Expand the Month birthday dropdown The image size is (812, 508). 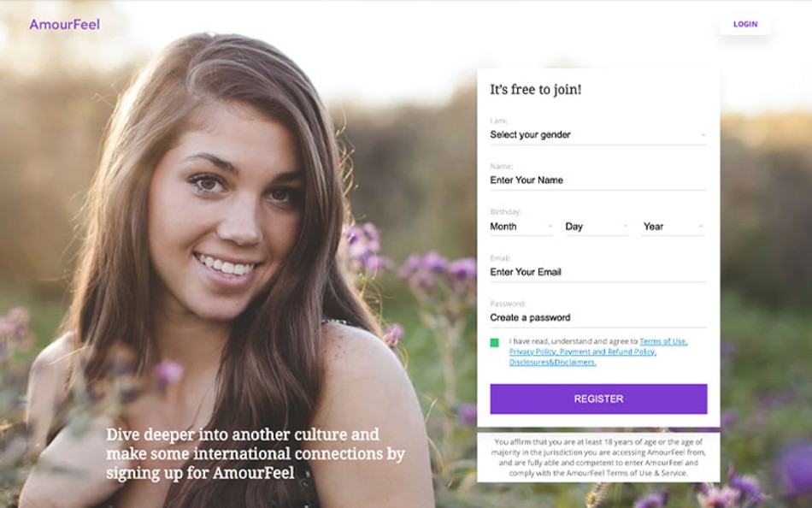(x=521, y=227)
